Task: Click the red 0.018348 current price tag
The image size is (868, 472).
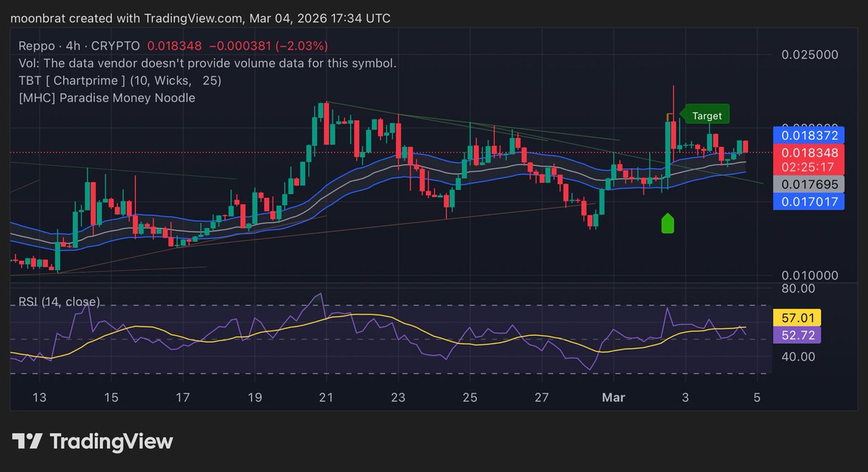Action: (808, 152)
